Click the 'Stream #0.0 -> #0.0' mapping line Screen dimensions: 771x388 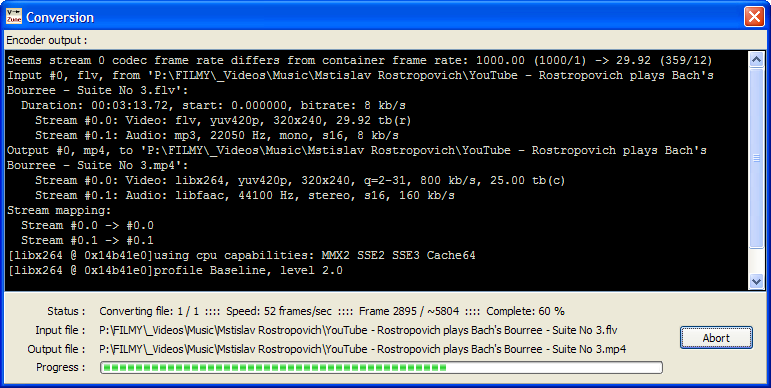[x=88, y=225]
